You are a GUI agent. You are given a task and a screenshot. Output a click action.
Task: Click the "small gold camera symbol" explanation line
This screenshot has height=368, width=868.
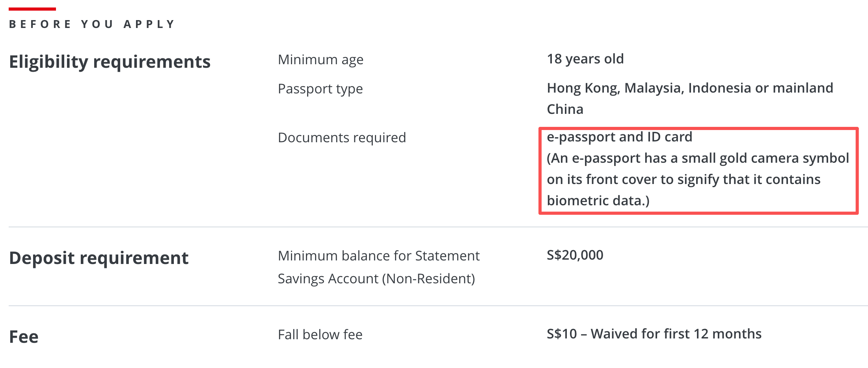click(697, 158)
